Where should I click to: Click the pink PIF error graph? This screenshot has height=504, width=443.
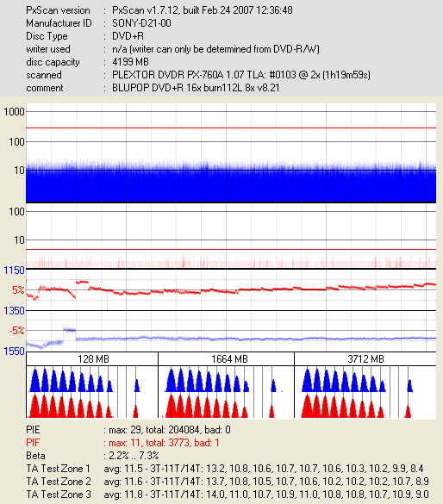231,236
